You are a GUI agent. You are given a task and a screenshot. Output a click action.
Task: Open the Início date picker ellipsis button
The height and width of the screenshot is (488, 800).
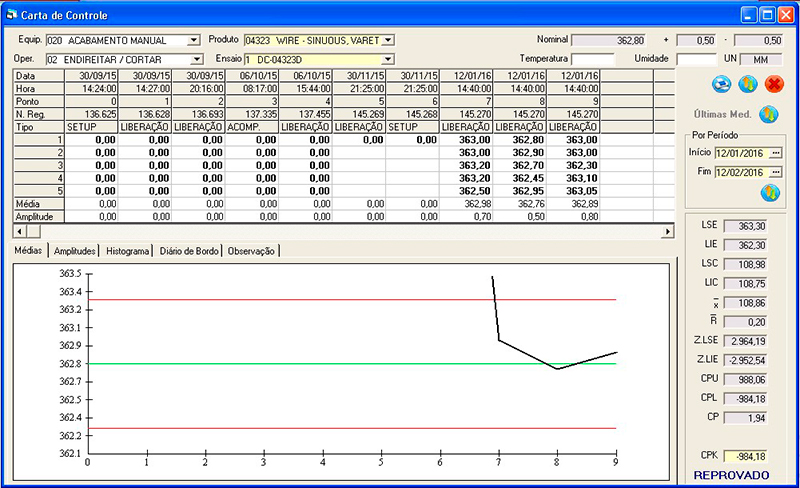776,153
